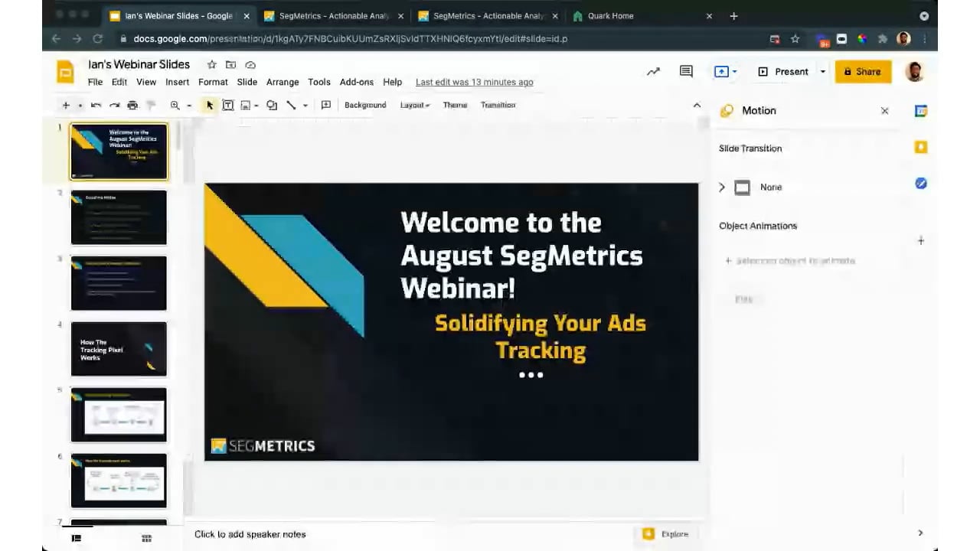
Task: Click the yellow Share button
Action: point(863,71)
